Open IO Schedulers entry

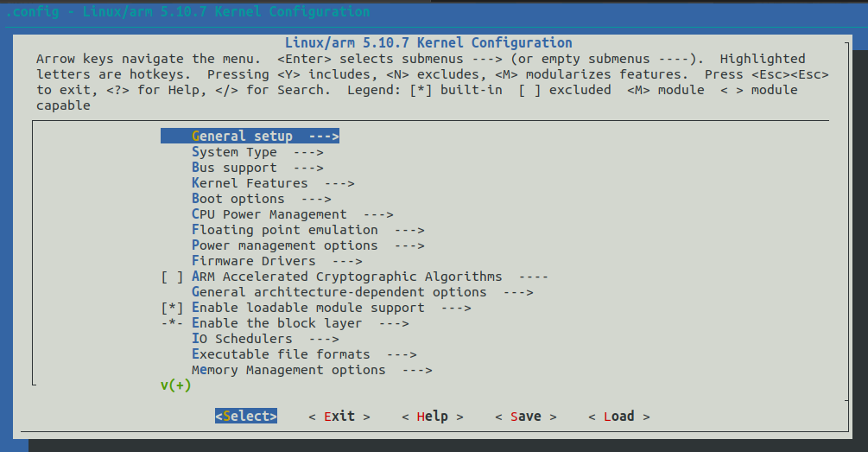tap(265, 339)
